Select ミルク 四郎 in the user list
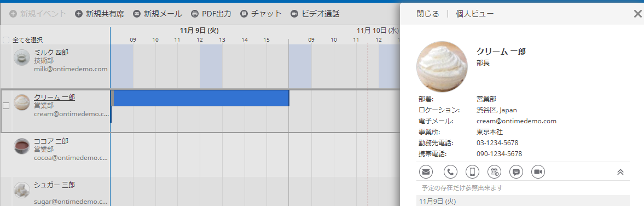Image resolution: width=644 pixels, height=206 pixels. click(51, 52)
